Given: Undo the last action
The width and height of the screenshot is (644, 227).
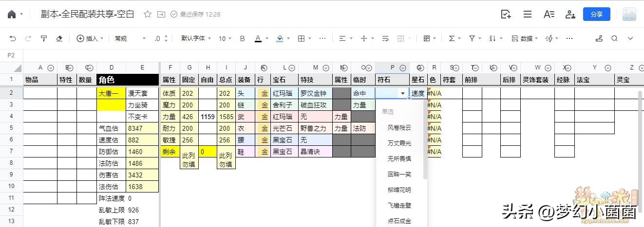Looking at the screenshot, I should click(13, 38).
